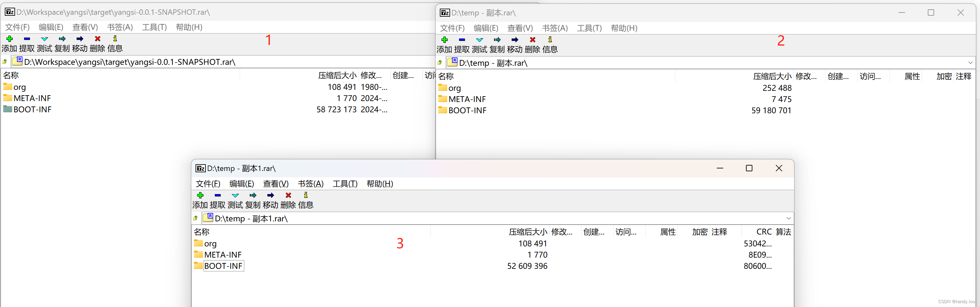
Task: Click the Extract (提取) icon in SNAPSHOT.rar window
Action: pos(27,39)
